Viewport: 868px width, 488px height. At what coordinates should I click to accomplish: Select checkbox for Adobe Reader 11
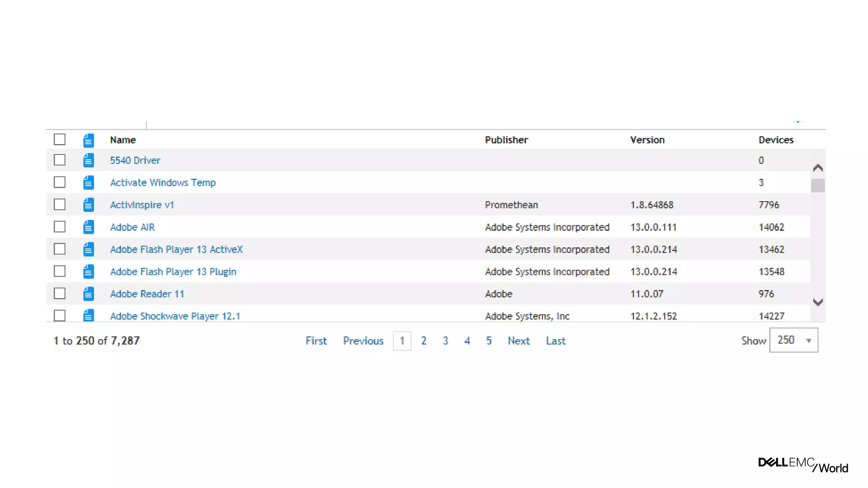(60, 293)
